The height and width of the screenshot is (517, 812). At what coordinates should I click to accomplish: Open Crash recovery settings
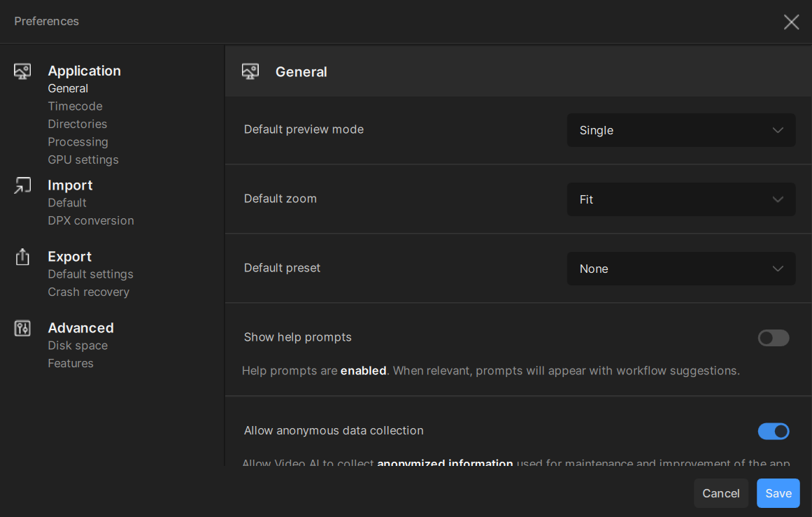coord(89,292)
